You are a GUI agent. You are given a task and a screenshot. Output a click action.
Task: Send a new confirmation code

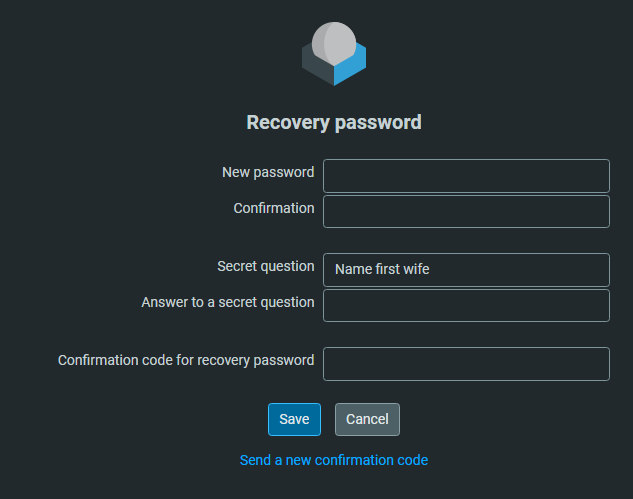click(x=334, y=460)
